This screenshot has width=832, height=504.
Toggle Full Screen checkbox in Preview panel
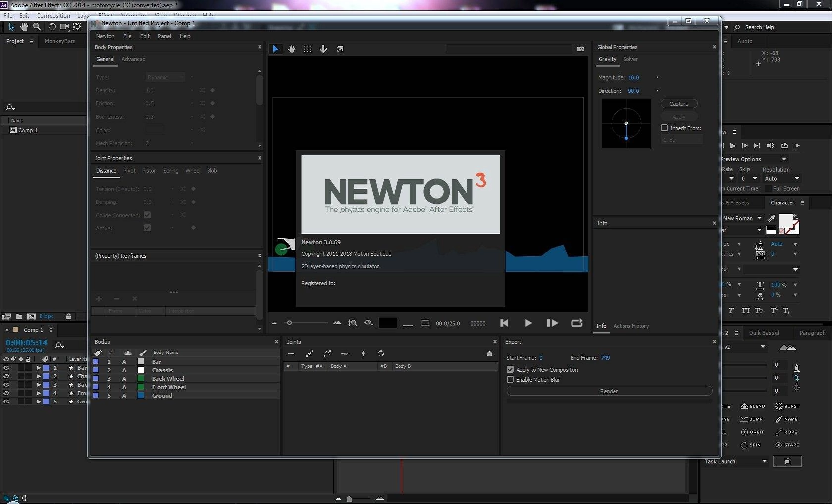point(768,188)
